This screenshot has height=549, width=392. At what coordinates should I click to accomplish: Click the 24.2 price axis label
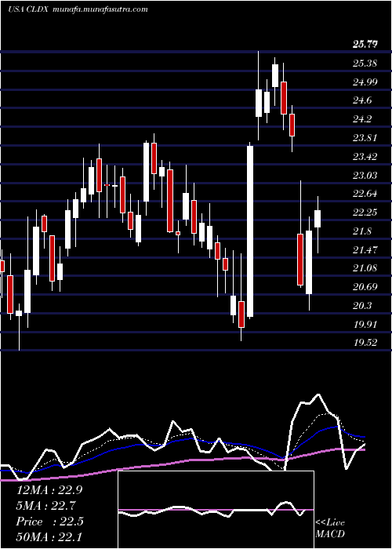(362, 119)
